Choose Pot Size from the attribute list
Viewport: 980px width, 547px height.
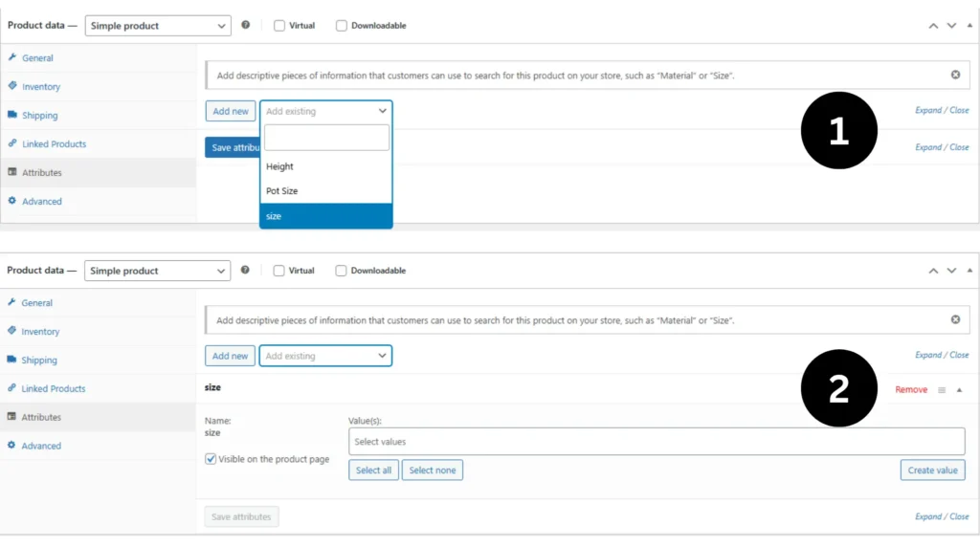326,191
